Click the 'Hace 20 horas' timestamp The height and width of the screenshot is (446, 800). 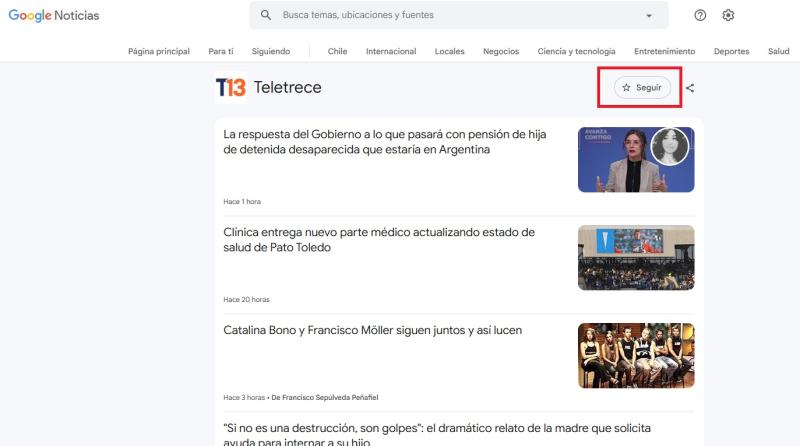pyautogui.click(x=246, y=300)
